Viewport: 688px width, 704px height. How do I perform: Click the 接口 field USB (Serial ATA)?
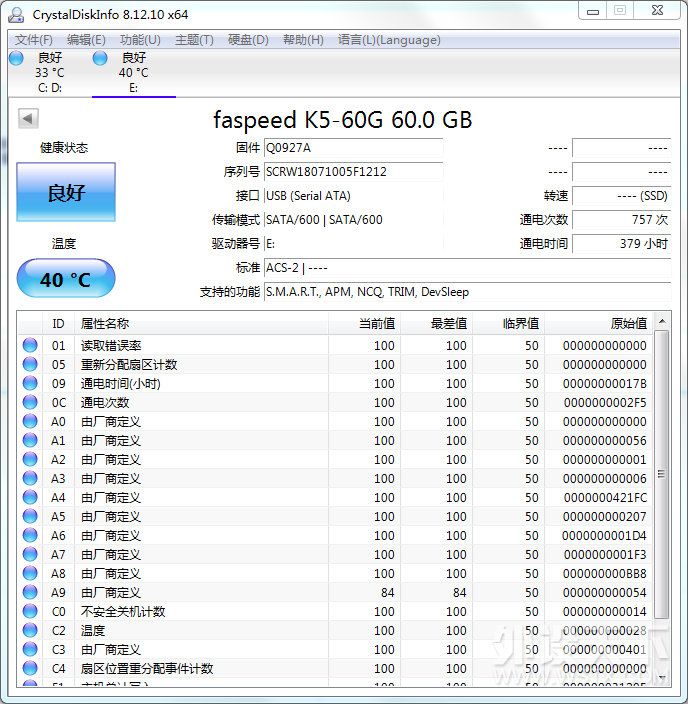pyautogui.click(x=353, y=196)
